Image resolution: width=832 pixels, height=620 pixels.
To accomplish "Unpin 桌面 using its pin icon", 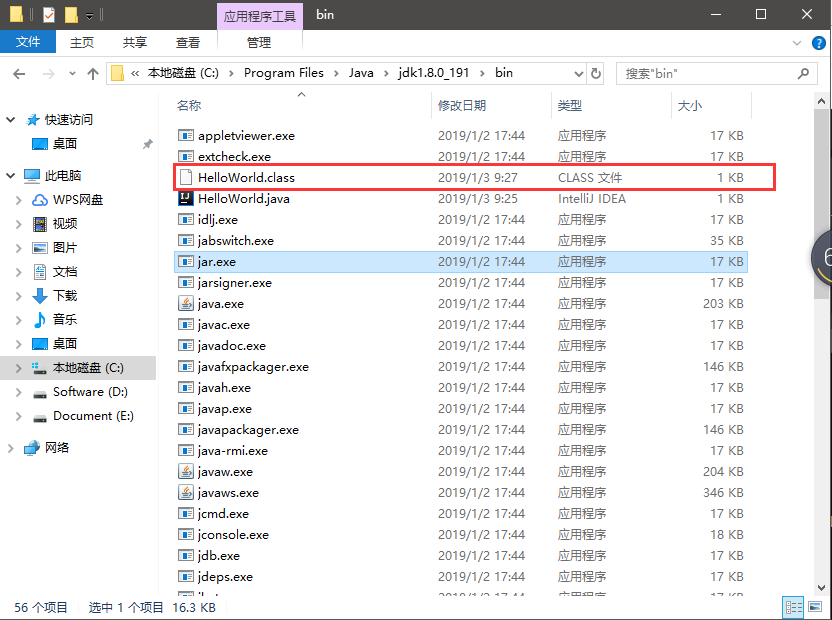I will click(146, 145).
